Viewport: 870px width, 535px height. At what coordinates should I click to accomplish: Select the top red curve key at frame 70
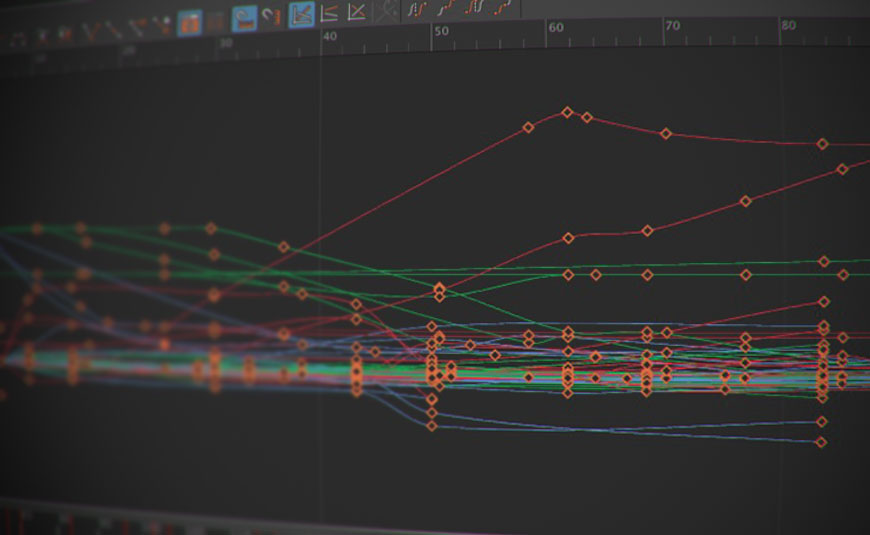click(x=666, y=134)
